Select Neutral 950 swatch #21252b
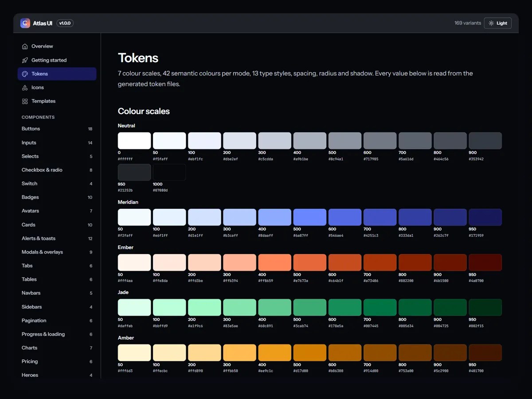This screenshot has height=399, width=532. pos(134,172)
